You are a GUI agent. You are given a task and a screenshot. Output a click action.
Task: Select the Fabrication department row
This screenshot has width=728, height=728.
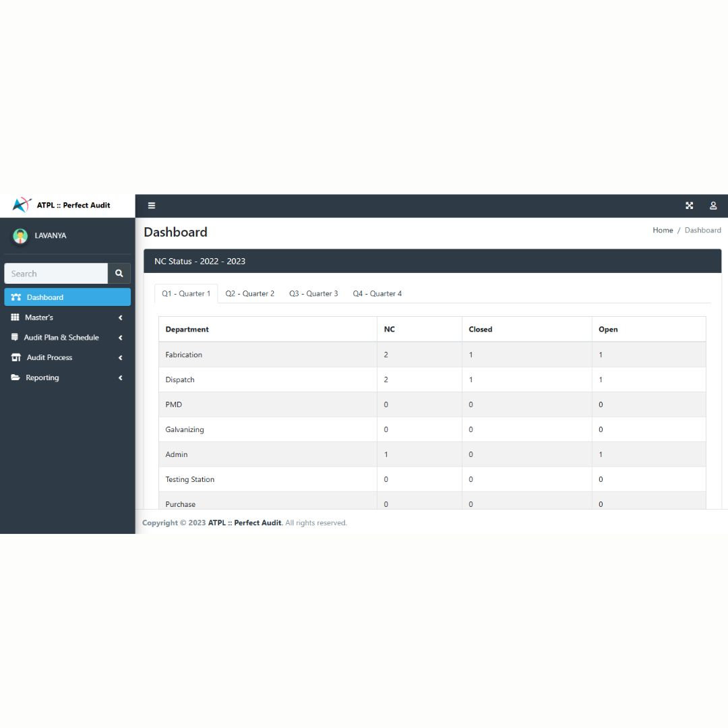tap(183, 355)
